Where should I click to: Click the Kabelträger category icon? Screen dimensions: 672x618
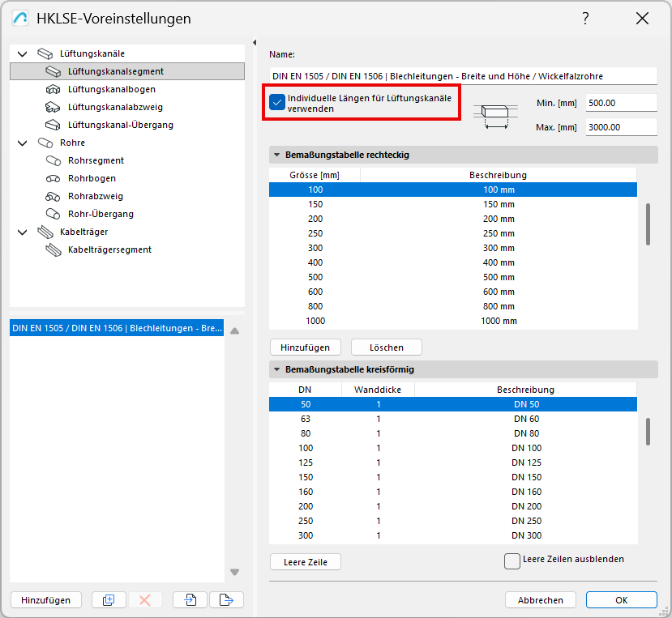click(x=45, y=232)
